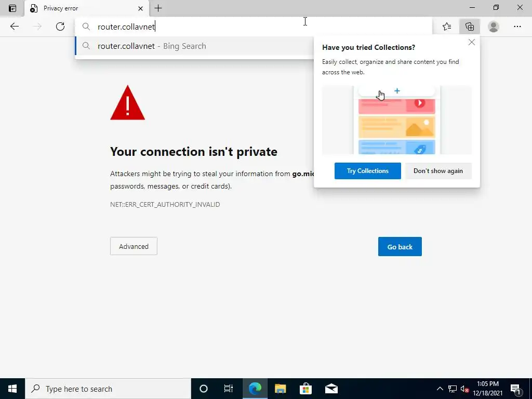Screen dimensions: 532x399
Task: Click the muted volume tray icon
Action: (x=464, y=389)
